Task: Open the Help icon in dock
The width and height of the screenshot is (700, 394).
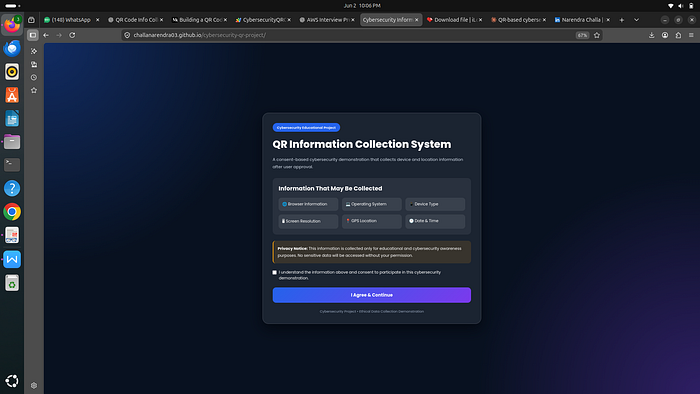Action: (x=12, y=188)
